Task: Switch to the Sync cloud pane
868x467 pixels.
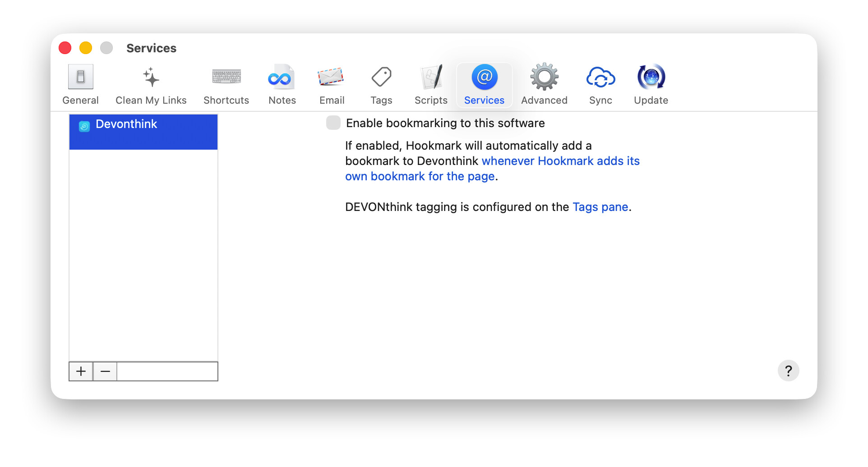Action: coord(600,85)
